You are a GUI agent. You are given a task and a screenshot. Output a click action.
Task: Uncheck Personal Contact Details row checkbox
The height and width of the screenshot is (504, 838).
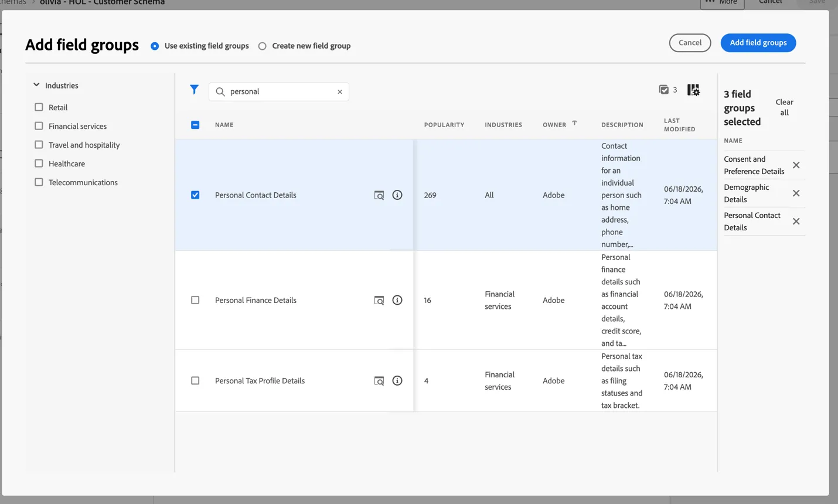[x=195, y=195]
